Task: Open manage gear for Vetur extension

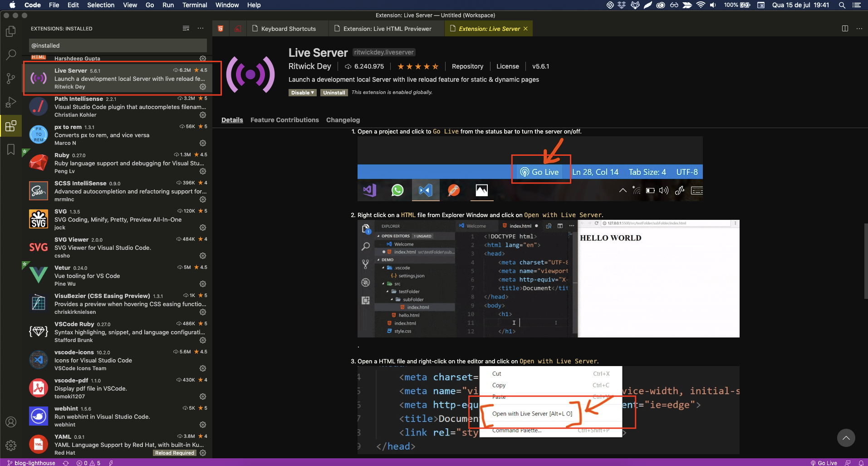Action: point(203,284)
